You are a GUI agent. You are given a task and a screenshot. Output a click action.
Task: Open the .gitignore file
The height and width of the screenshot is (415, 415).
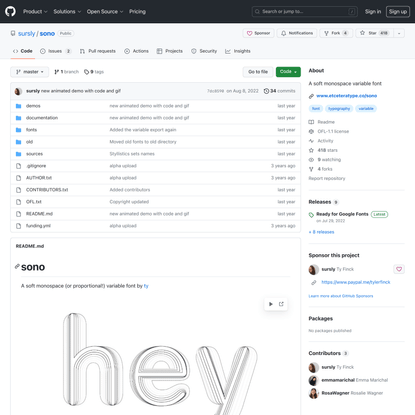pyautogui.click(x=36, y=166)
